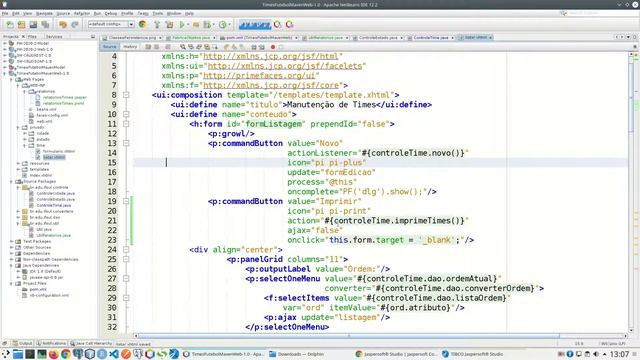
Task: Expand the estado folder node
Action: (25, 140)
